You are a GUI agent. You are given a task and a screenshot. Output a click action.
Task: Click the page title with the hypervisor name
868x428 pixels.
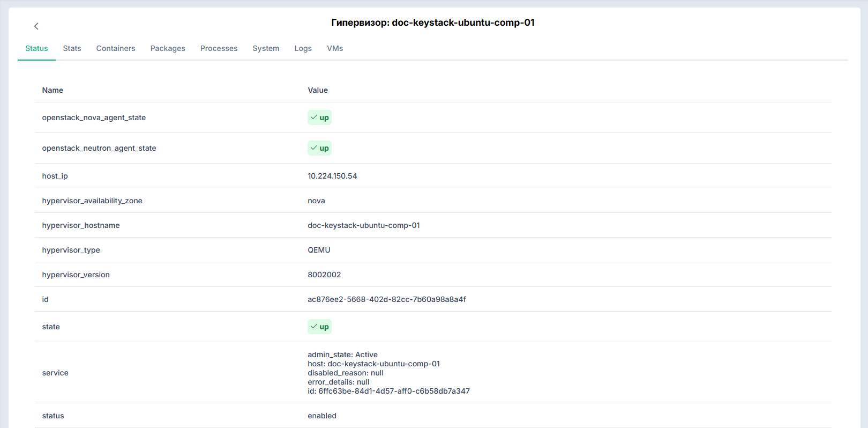pos(433,23)
